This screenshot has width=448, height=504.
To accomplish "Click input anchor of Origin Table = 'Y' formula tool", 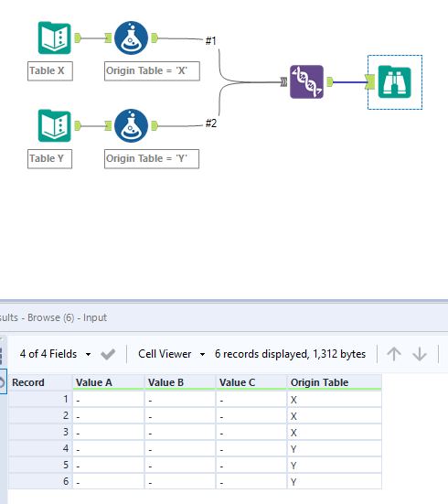I will point(108,125).
